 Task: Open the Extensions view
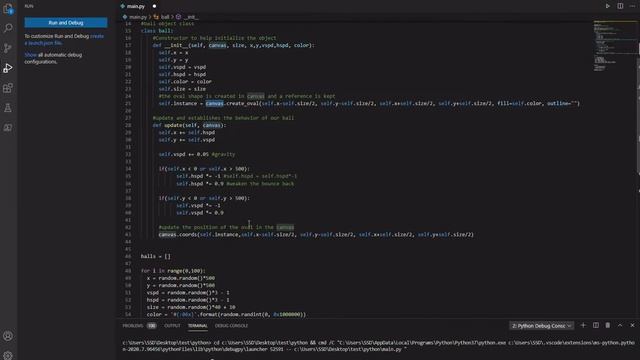pos(8,88)
